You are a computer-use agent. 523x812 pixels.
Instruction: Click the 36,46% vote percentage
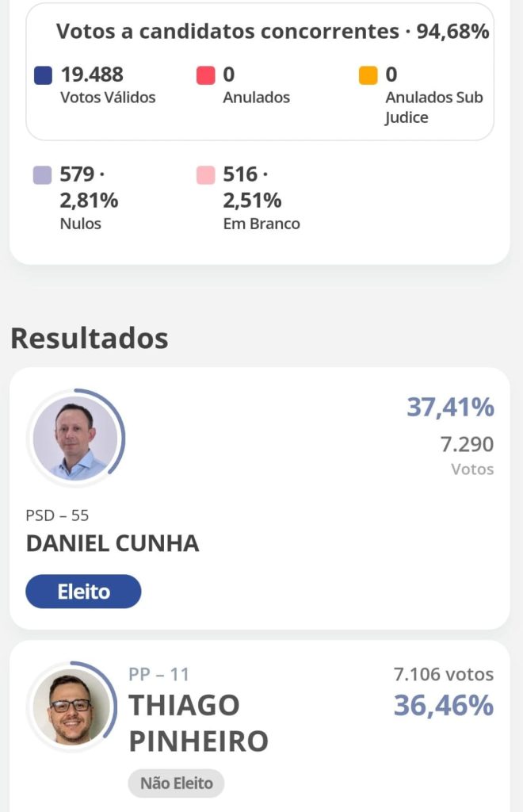click(443, 705)
